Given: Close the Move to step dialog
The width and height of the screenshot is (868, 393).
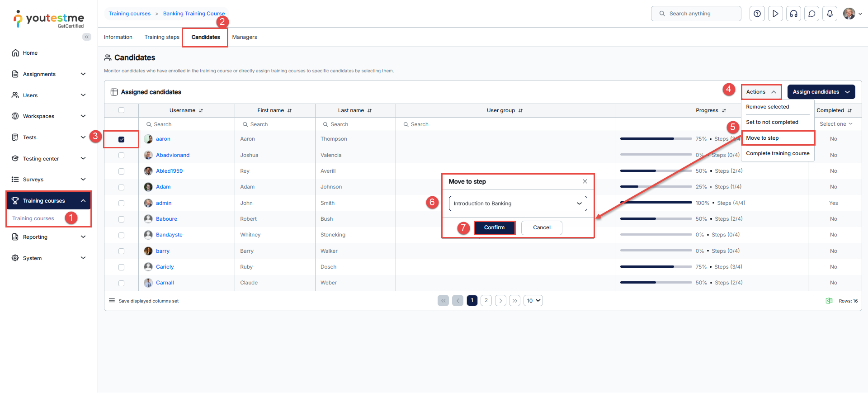Looking at the screenshot, I should click(x=585, y=181).
